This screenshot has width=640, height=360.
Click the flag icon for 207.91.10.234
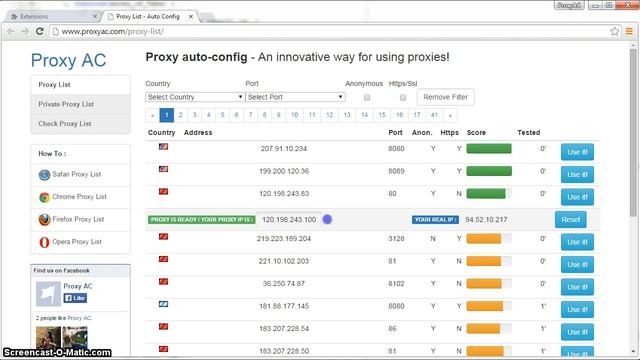pos(163,147)
